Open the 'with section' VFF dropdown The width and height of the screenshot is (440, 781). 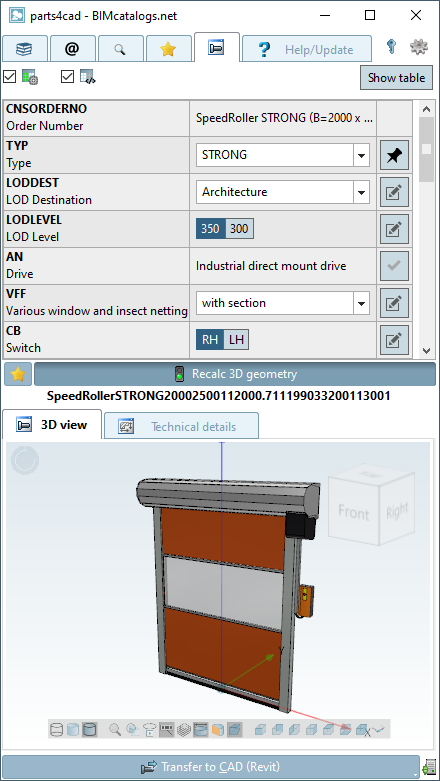[x=283, y=303]
